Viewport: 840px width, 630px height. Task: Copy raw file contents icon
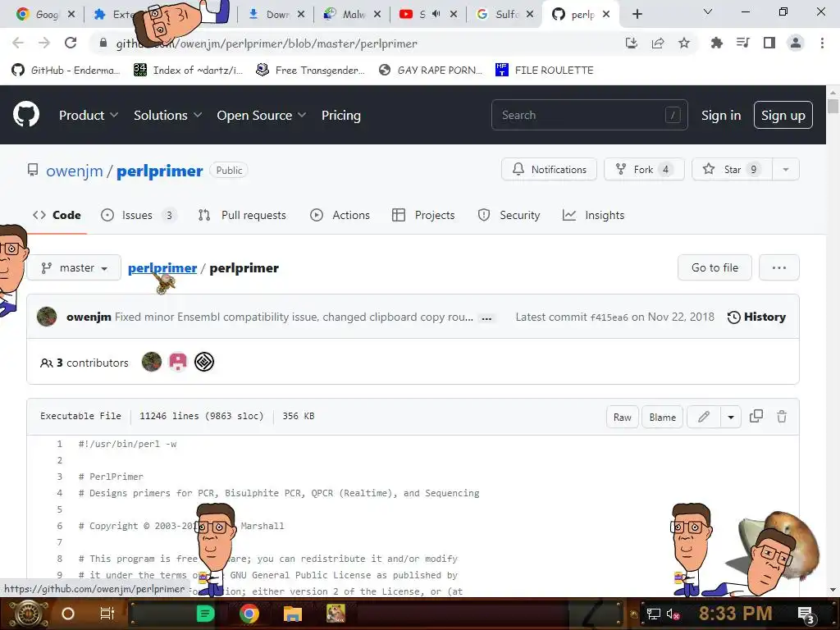pyautogui.click(x=756, y=416)
